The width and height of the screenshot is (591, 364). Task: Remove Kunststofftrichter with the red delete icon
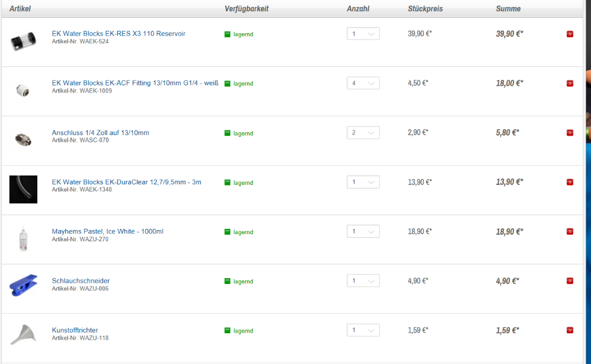[x=570, y=330]
